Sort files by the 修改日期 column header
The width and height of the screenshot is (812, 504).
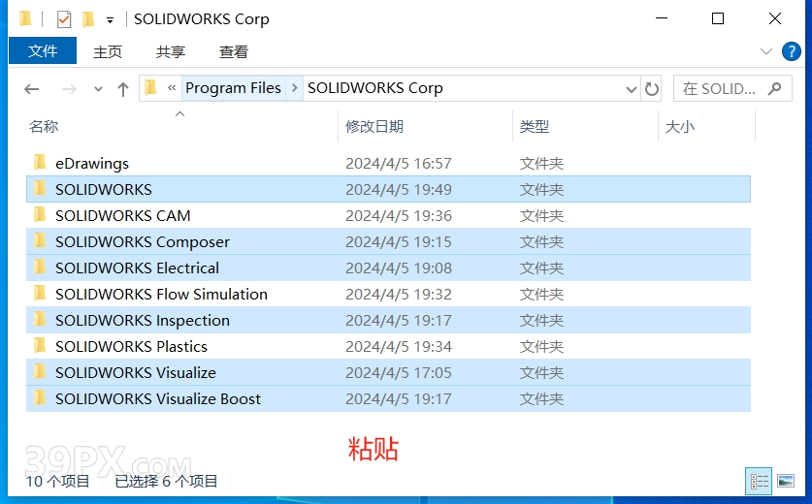[374, 126]
